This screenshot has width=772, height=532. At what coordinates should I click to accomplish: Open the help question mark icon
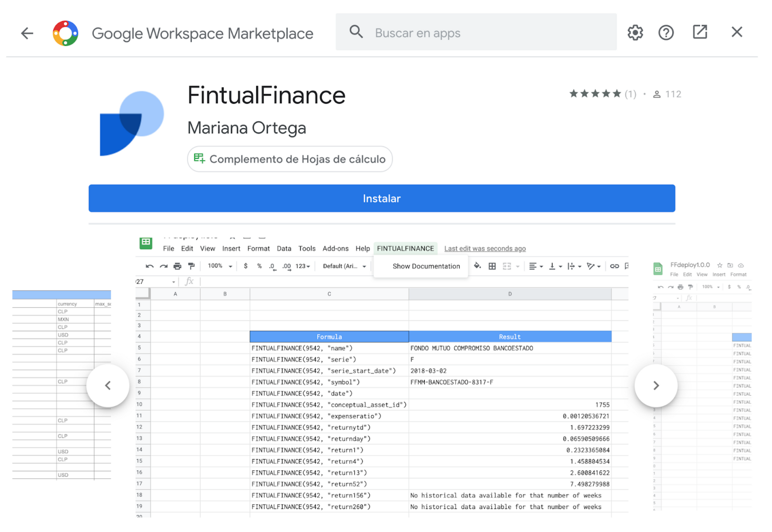click(666, 33)
